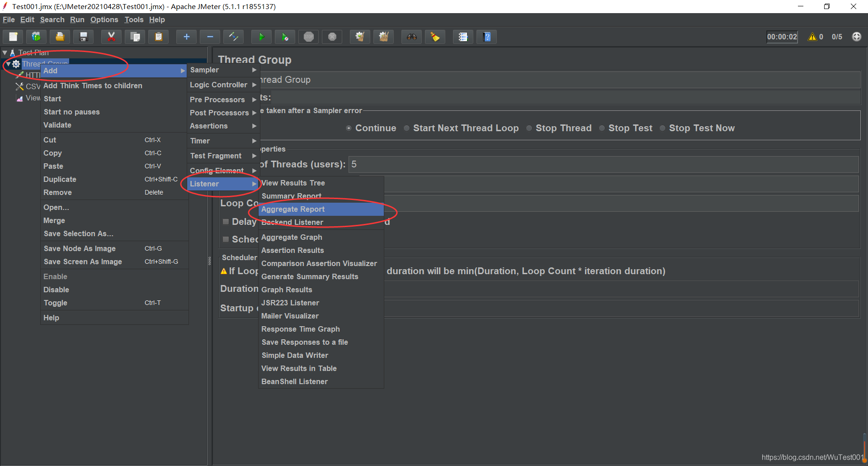Click the Paste clipboard toolbar icon
This screenshot has width=868, height=466.
158,37
